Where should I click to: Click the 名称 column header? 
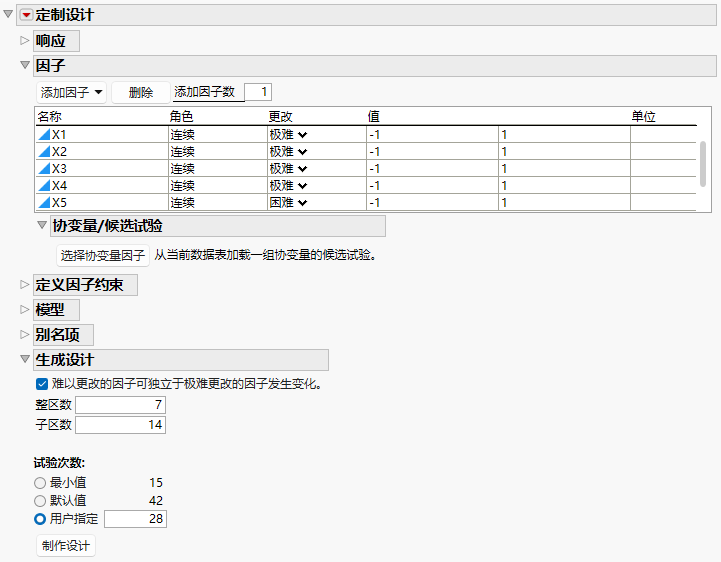(x=49, y=116)
